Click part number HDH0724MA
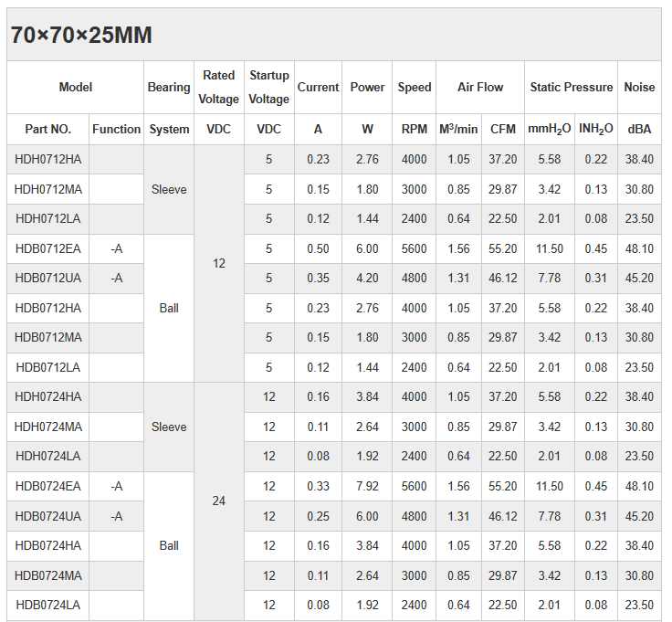The width and height of the screenshot is (672, 622). (x=48, y=427)
